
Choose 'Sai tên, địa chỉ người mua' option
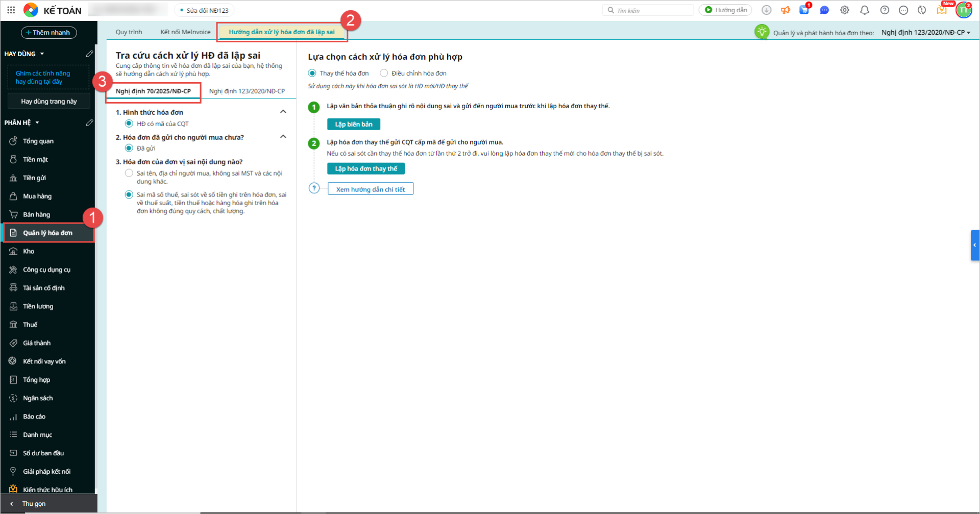click(129, 173)
